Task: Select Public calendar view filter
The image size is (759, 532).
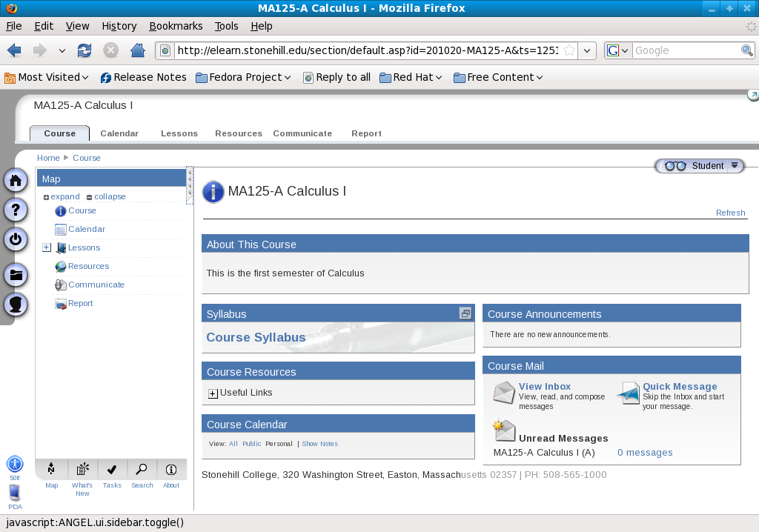Action: coord(252,444)
